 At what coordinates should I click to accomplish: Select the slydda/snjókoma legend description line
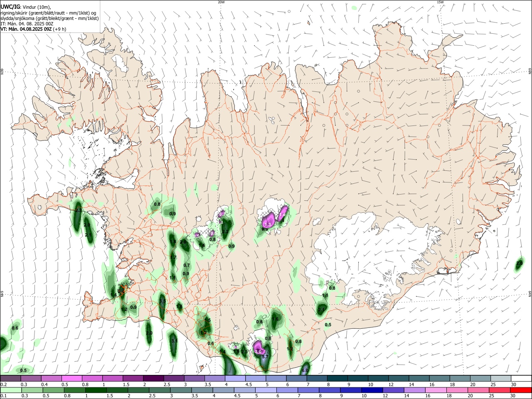click(49, 18)
